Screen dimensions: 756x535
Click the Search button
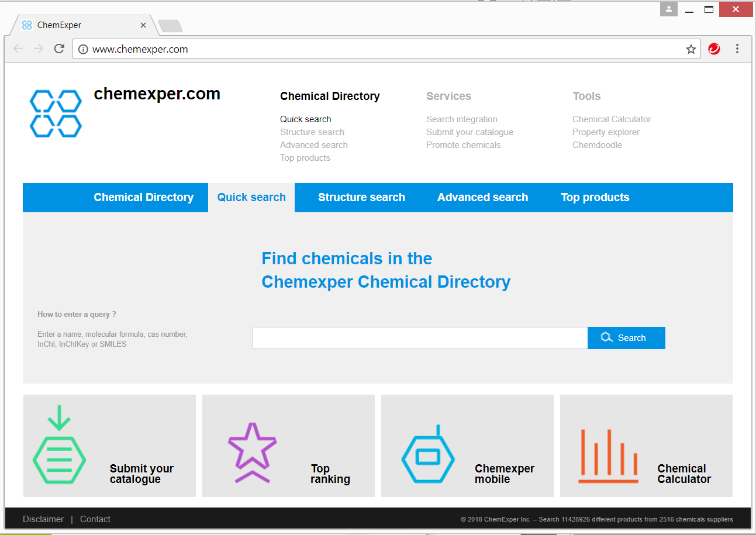point(626,338)
